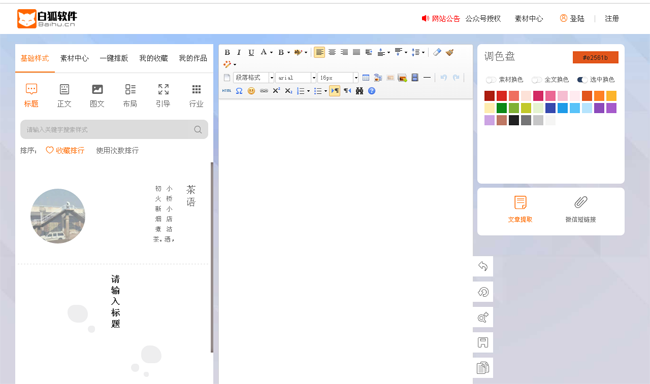This screenshot has height=384, width=650.
Task: Pick the dark green color swatch
Action: tap(502, 108)
